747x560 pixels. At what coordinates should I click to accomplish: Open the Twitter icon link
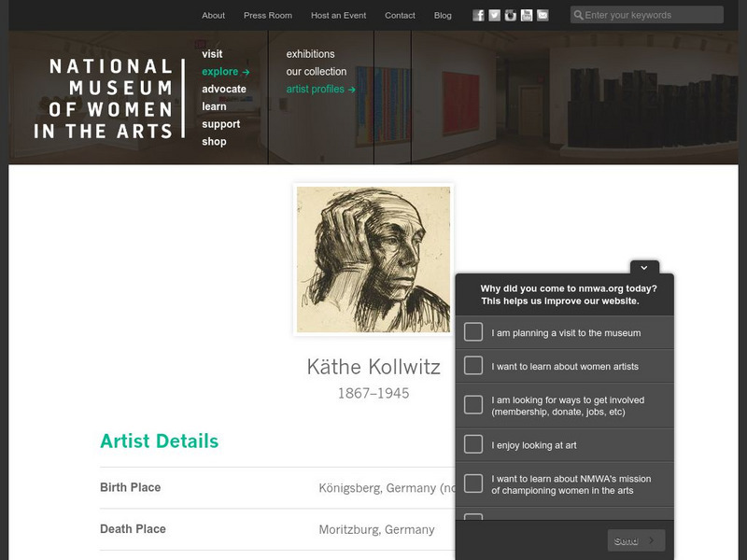pos(495,15)
